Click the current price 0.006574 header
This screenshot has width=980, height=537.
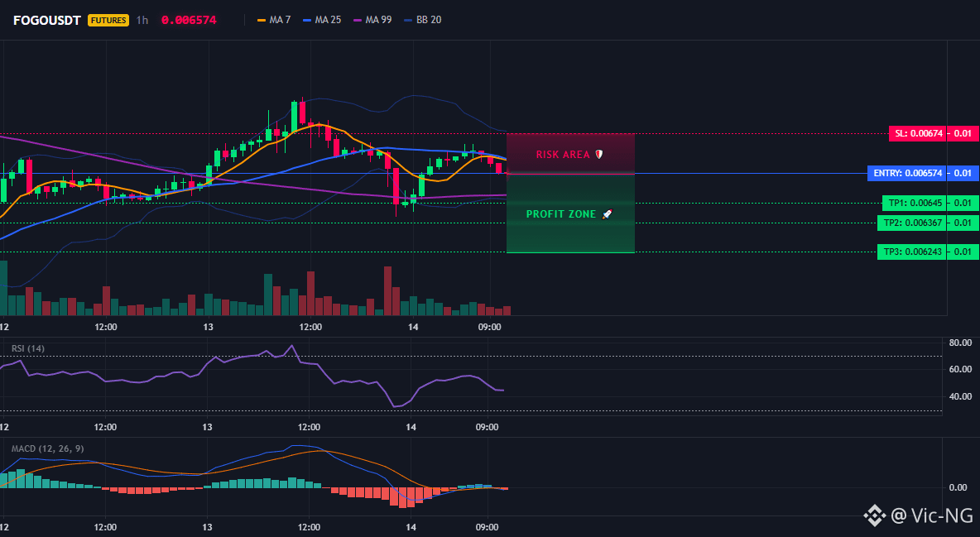189,20
